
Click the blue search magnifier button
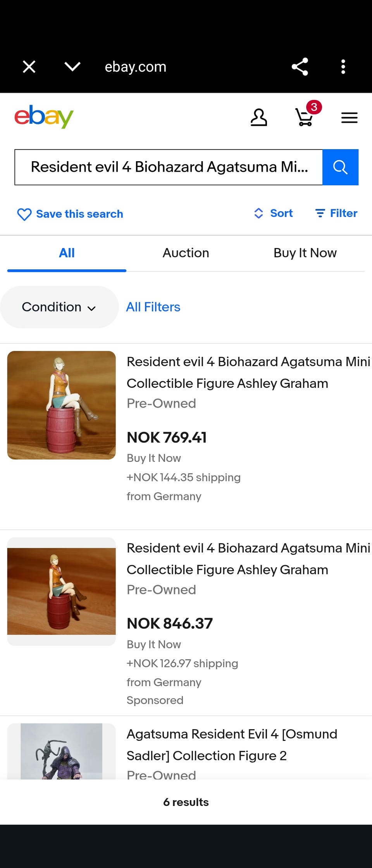(340, 167)
